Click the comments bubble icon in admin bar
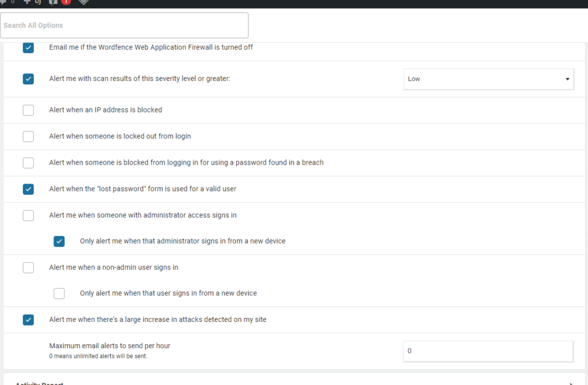This screenshot has width=588, height=385. [x=3, y=2]
